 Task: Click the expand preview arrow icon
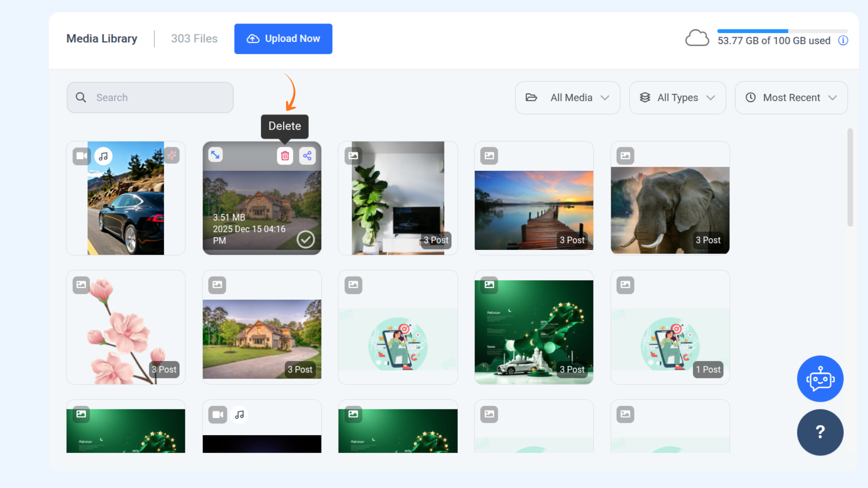215,155
